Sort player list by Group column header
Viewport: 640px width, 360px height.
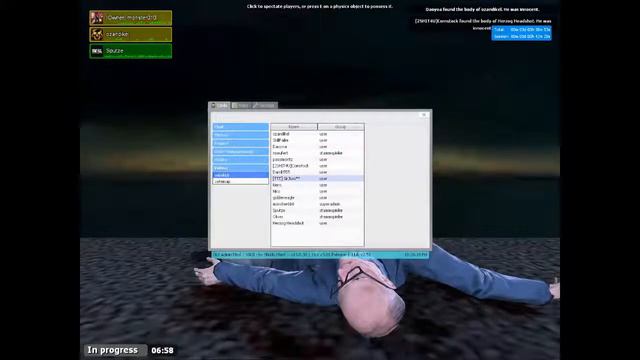tap(341, 127)
